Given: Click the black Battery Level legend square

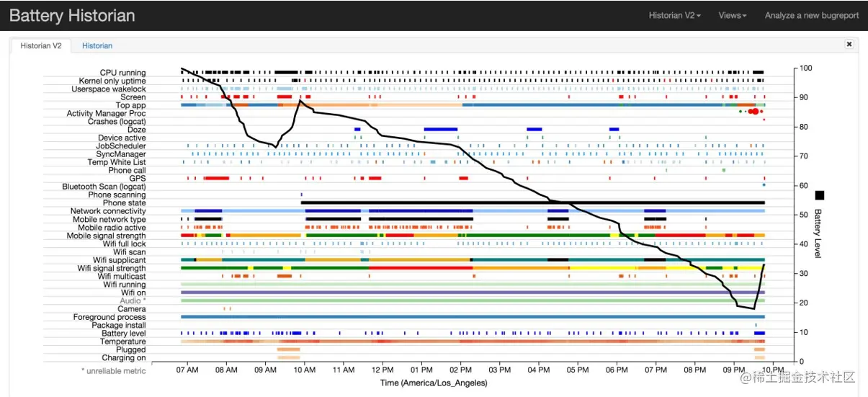Looking at the screenshot, I should (820, 195).
